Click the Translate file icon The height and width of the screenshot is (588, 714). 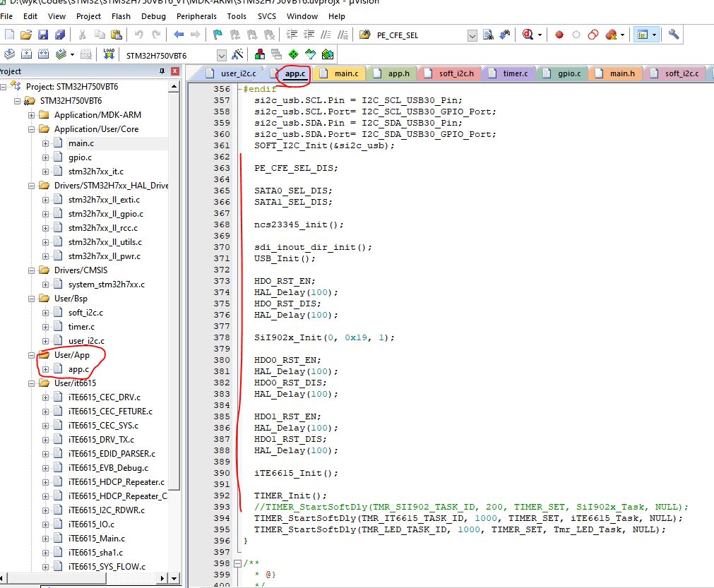pos(10,54)
